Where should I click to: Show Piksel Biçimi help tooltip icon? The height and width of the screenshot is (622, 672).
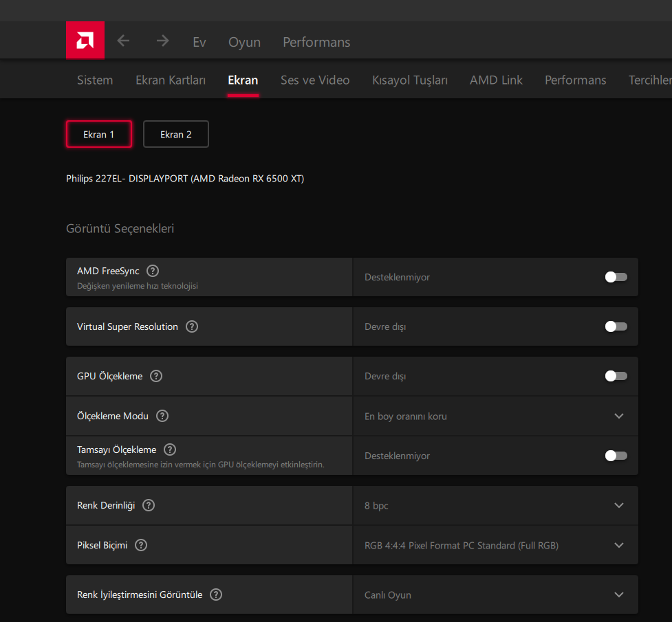[x=141, y=545]
